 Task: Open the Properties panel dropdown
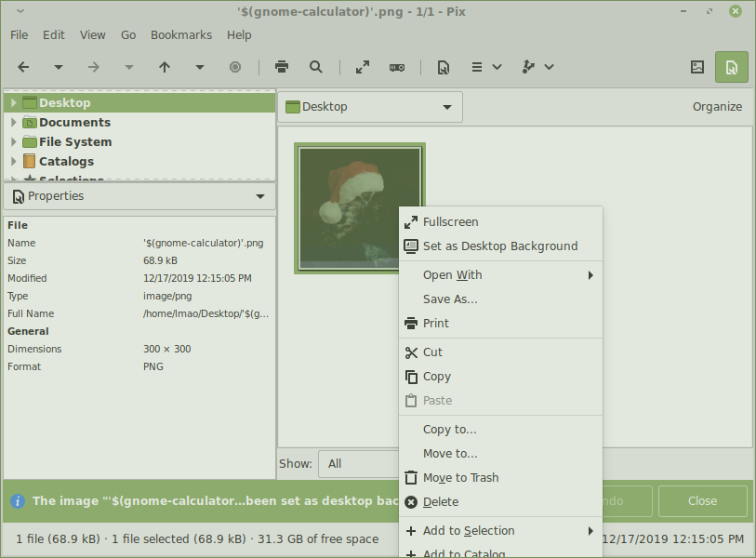pos(139,196)
